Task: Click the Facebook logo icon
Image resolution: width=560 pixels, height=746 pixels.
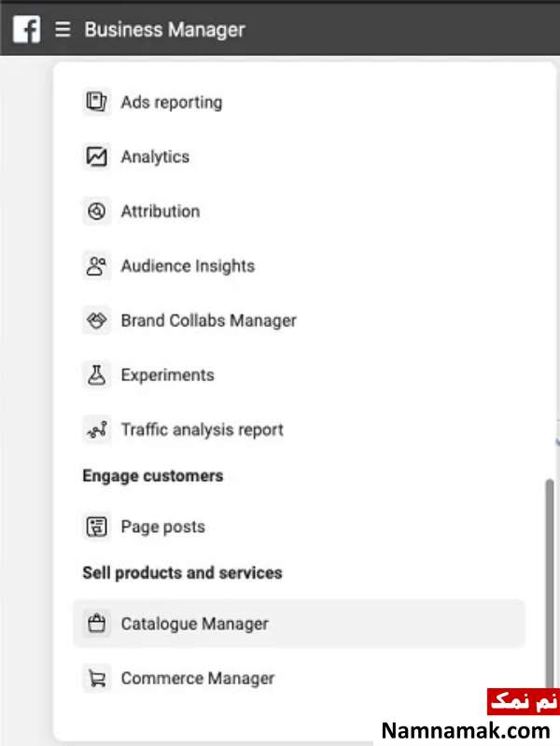Action: pos(27,29)
